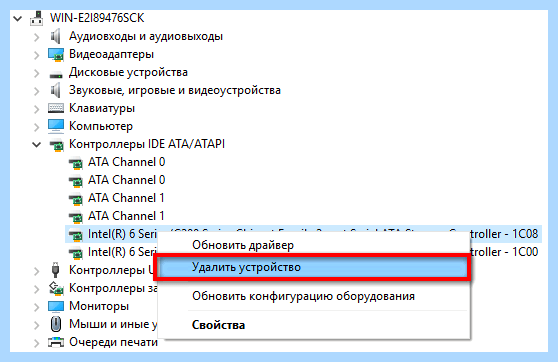Expand the USB controllers node arrow
558x362 pixels.
(37, 271)
